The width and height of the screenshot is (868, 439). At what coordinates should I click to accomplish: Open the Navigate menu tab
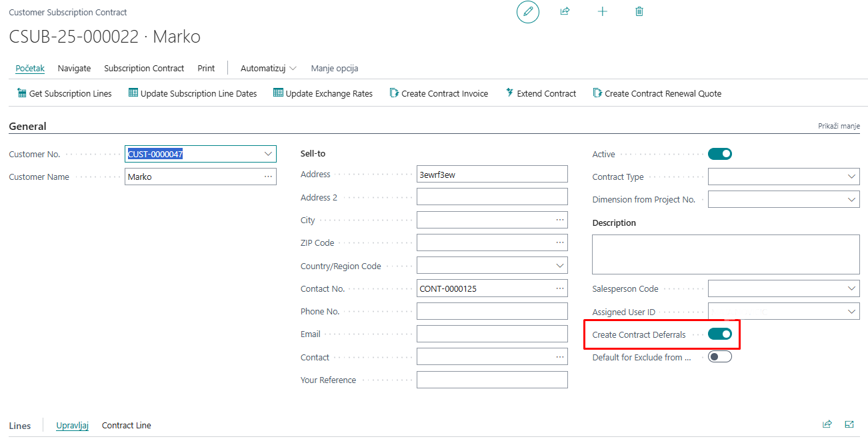74,69
